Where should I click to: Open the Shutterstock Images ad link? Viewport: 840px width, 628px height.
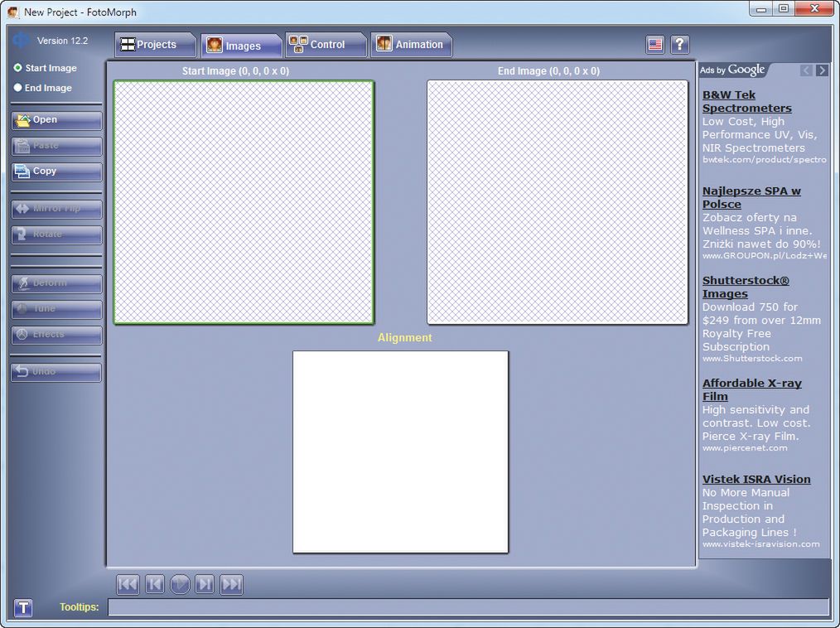pos(746,287)
